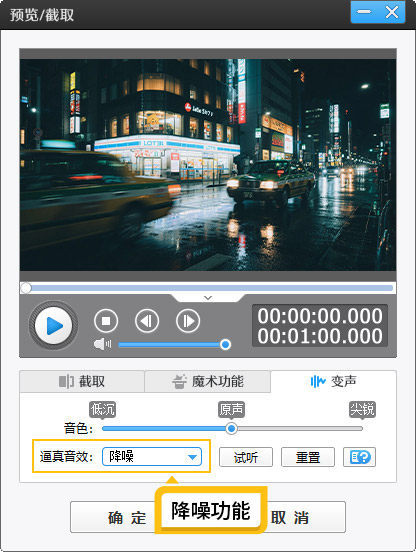
Task: Click the 音色 slider handle
Action: 231,428
